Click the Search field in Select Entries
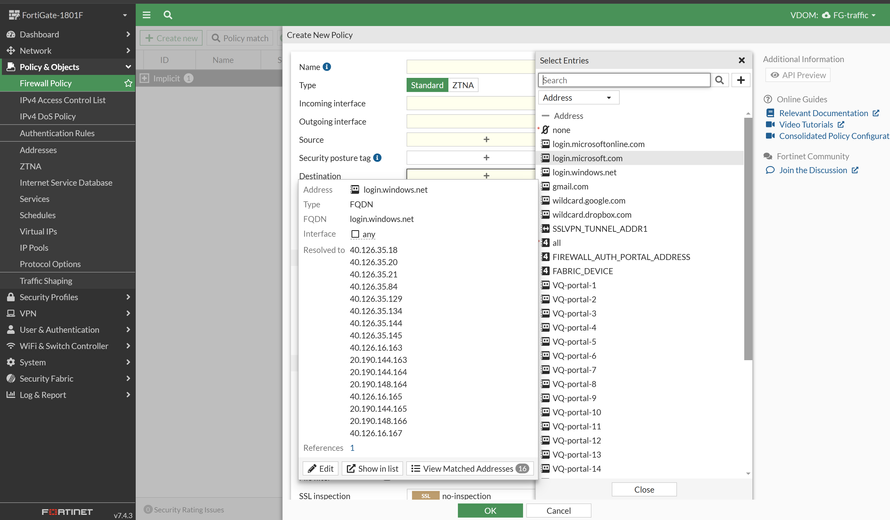Image resolution: width=890 pixels, height=520 pixels. click(x=624, y=80)
